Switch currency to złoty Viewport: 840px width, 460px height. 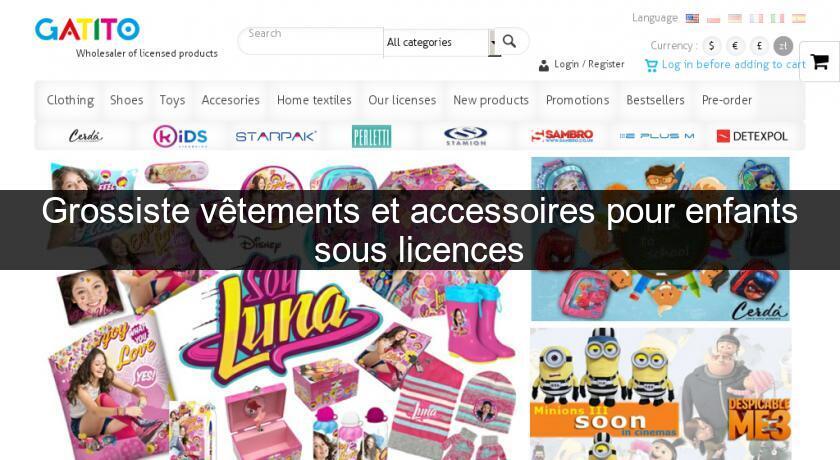click(x=783, y=46)
